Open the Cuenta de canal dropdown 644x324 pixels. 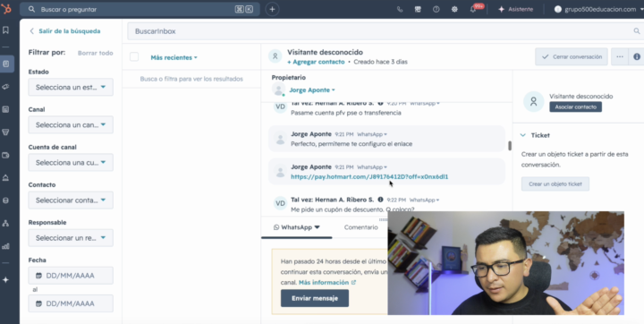click(x=71, y=162)
